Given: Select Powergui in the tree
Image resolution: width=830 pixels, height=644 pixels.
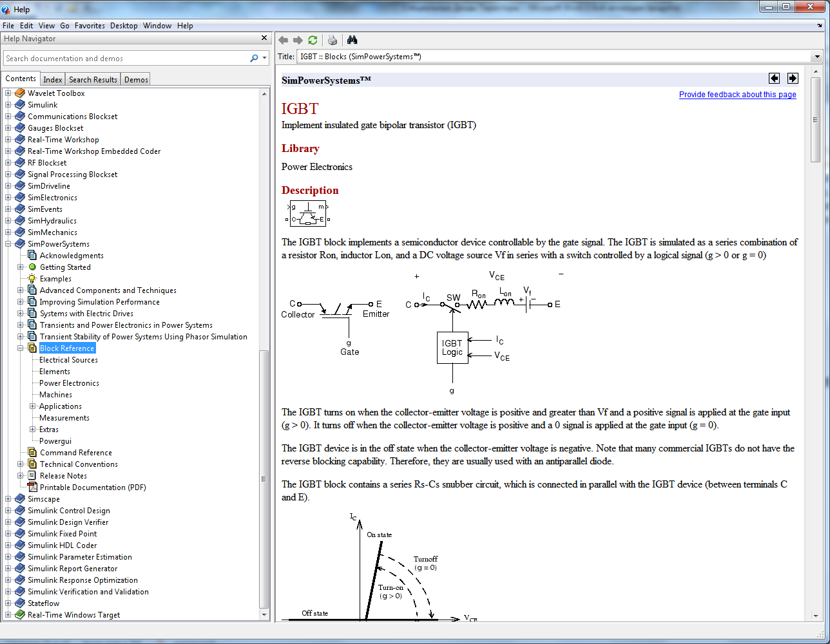Looking at the screenshot, I should coord(55,441).
